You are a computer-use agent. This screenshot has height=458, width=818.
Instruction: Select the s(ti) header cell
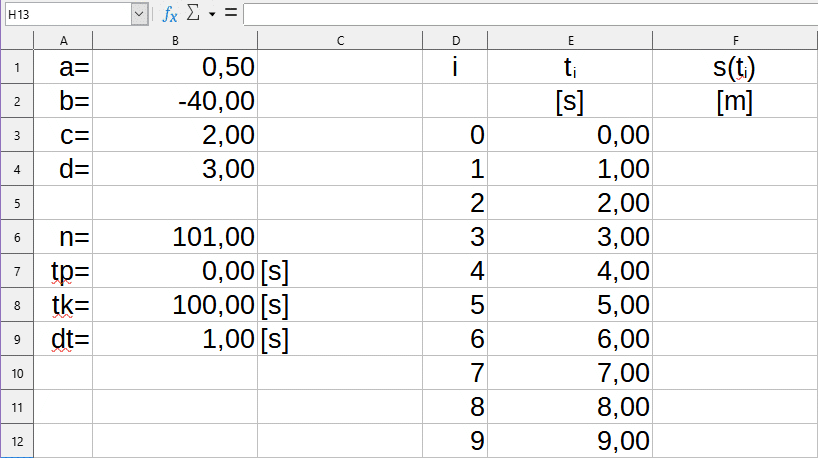(x=735, y=68)
